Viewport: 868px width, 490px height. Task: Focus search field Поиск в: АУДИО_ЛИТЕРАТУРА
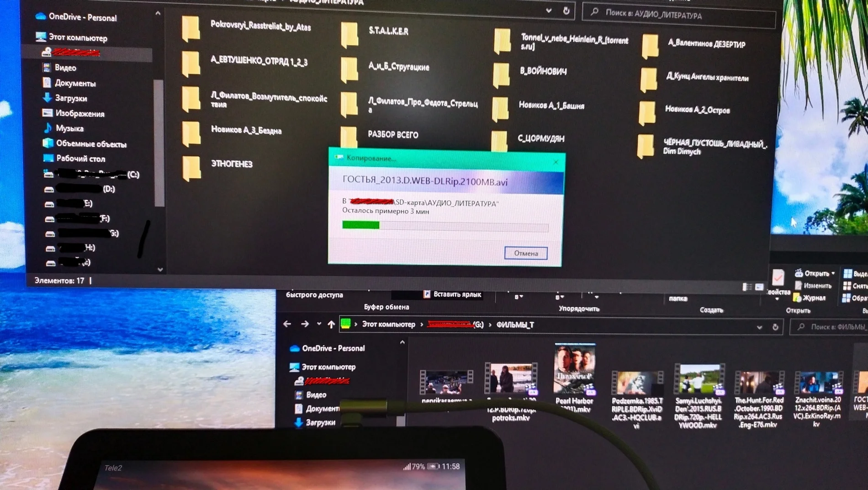679,15
